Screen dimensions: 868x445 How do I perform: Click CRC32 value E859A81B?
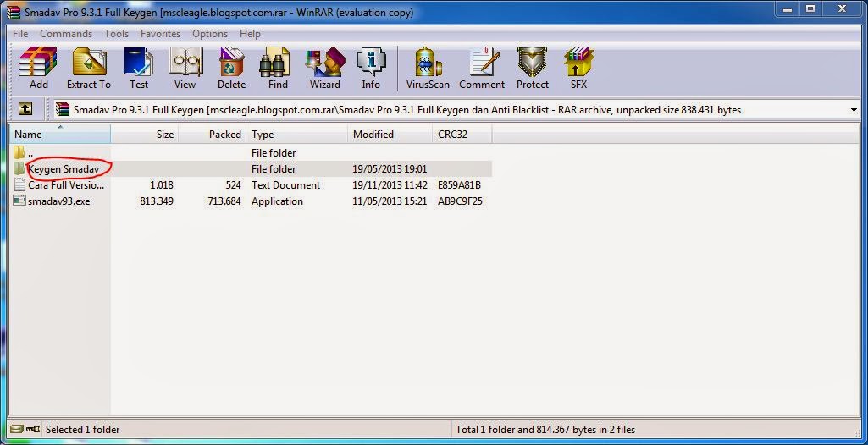point(460,185)
